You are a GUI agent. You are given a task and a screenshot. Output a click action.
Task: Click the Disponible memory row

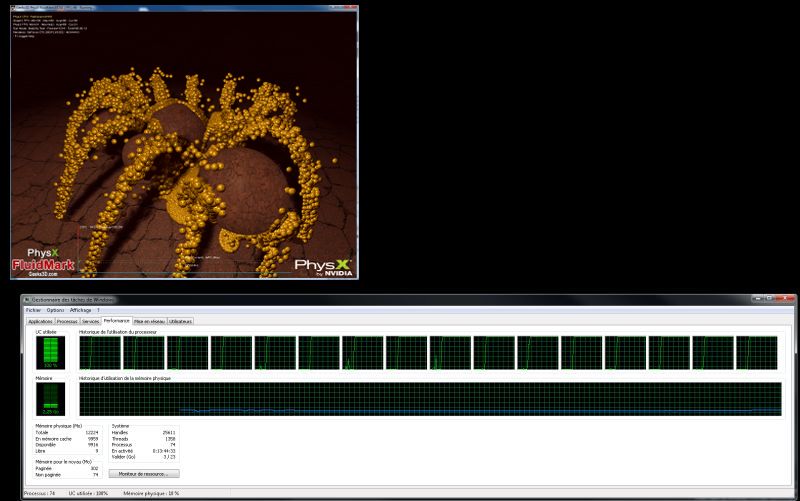[66, 445]
